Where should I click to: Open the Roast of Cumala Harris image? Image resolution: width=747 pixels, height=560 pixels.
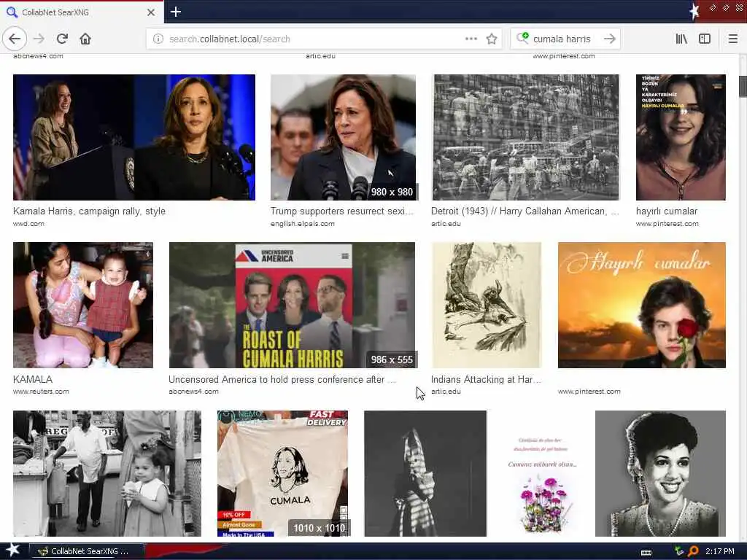(292, 306)
